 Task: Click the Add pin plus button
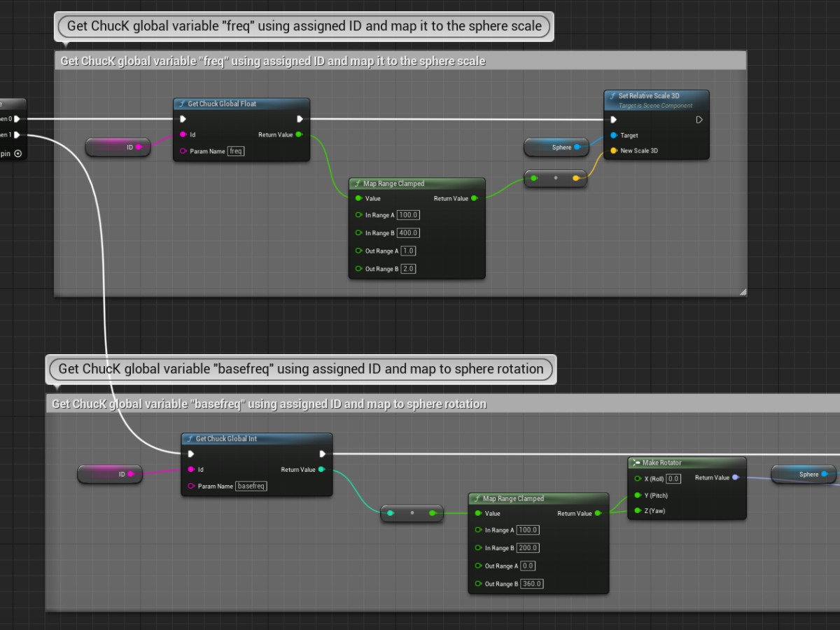tap(17, 153)
